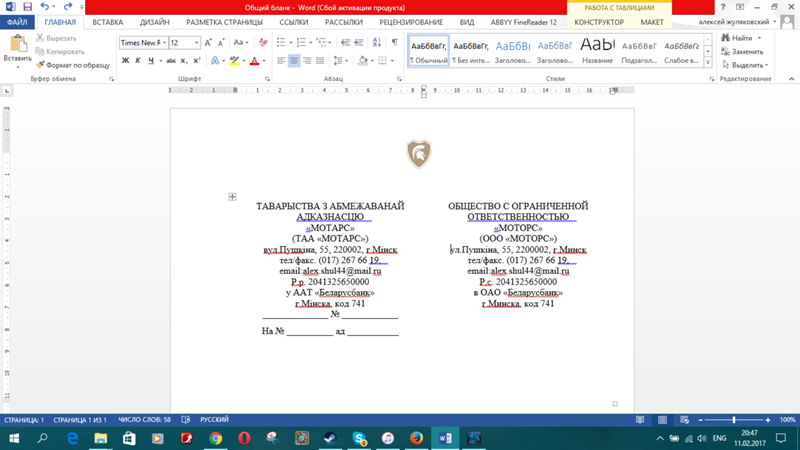Screen dimensions: 800x450
Task: Clear all formatting icon
Action: tap(263, 43)
